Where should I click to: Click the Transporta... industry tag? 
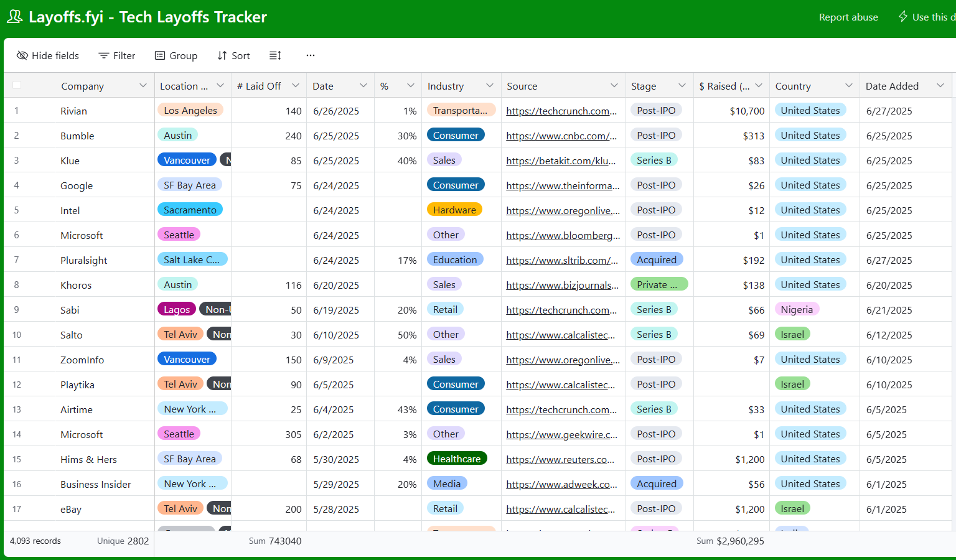click(461, 110)
